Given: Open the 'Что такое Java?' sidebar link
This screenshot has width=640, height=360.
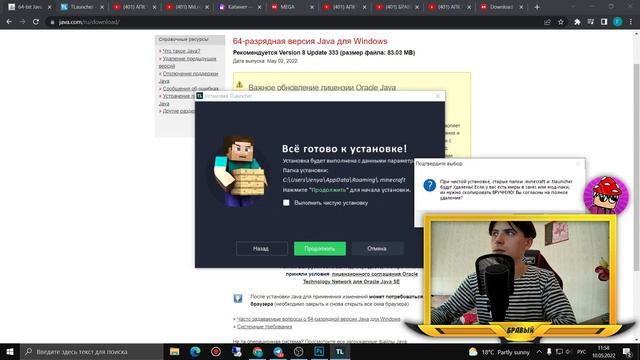Looking at the screenshot, I should coord(181,51).
